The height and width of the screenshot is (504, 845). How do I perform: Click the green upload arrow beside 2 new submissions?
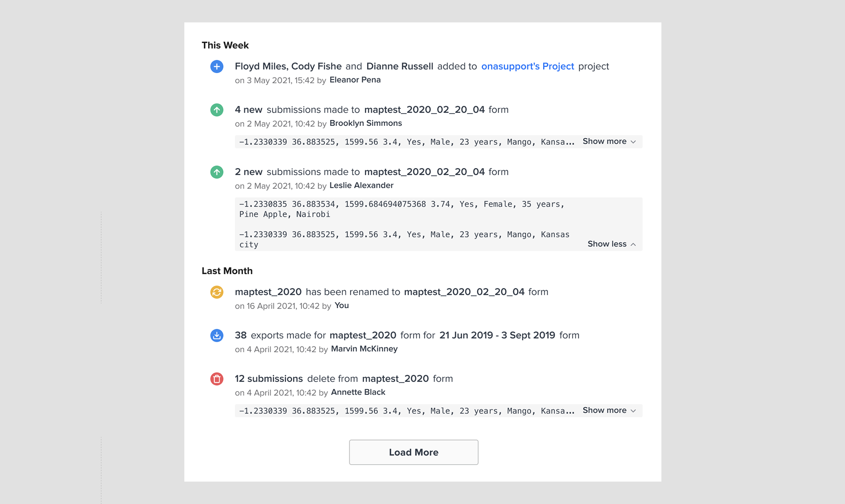pos(217,172)
